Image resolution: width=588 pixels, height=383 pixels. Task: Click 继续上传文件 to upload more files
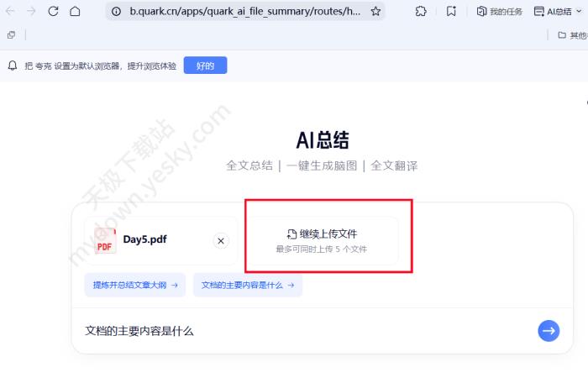coord(322,234)
